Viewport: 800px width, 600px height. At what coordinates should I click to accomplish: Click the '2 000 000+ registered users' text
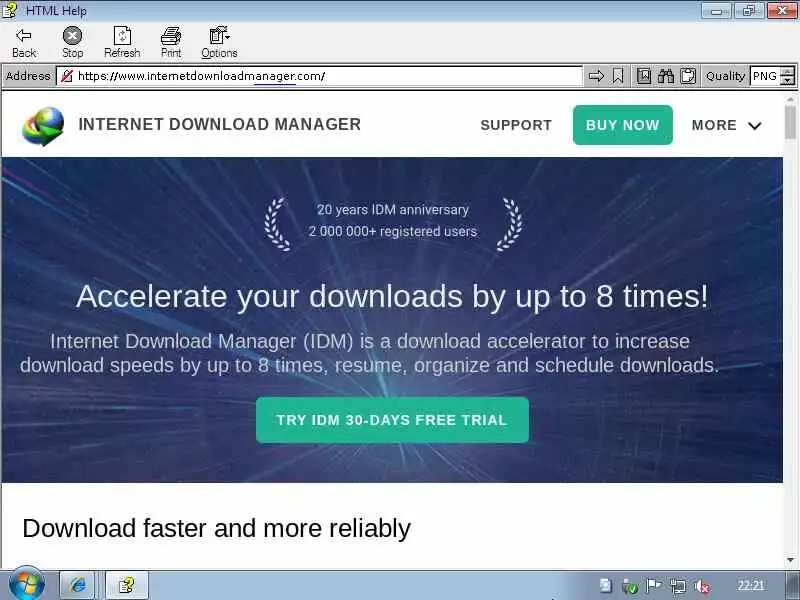[x=393, y=231]
